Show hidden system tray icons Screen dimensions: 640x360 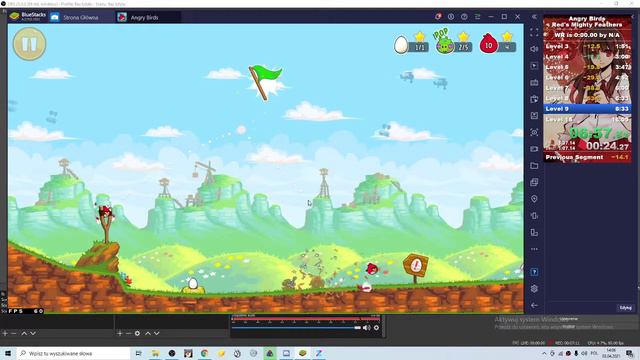544,353
